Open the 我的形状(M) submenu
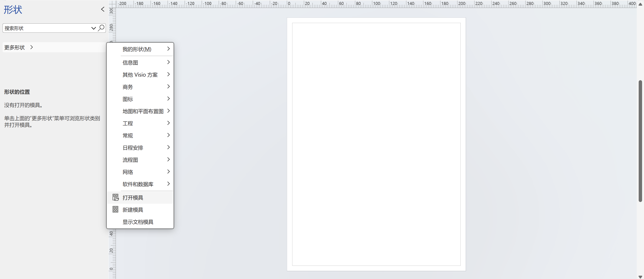The image size is (644, 279). point(140,49)
